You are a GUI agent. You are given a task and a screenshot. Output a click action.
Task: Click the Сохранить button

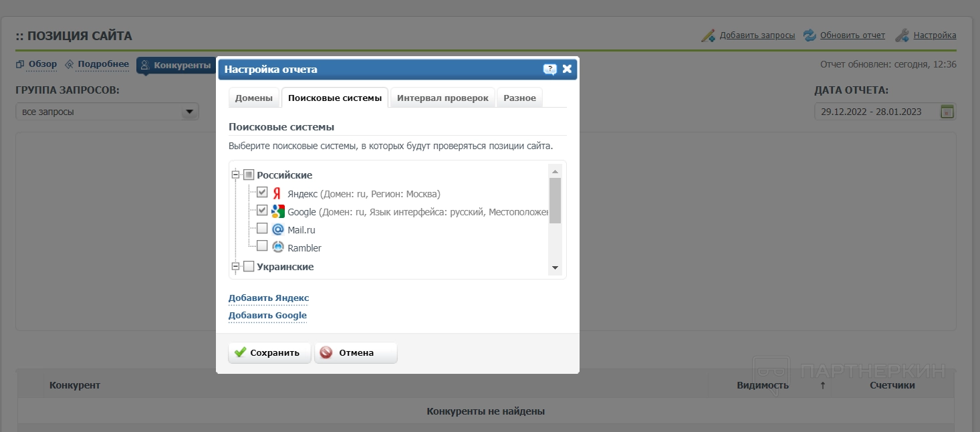tap(269, 353)
